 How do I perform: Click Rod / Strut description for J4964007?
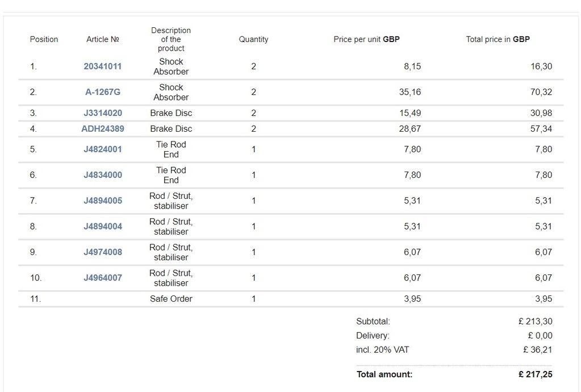coord(171,277)
